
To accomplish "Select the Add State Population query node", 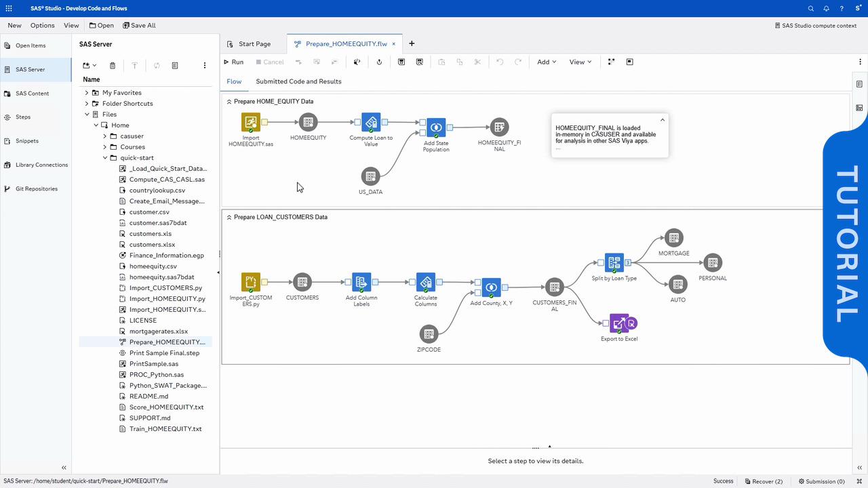I will [x=436, y=127].
